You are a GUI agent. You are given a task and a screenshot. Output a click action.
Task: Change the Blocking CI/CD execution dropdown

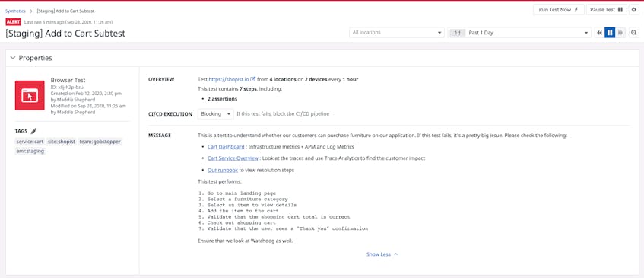click(216, 114)
